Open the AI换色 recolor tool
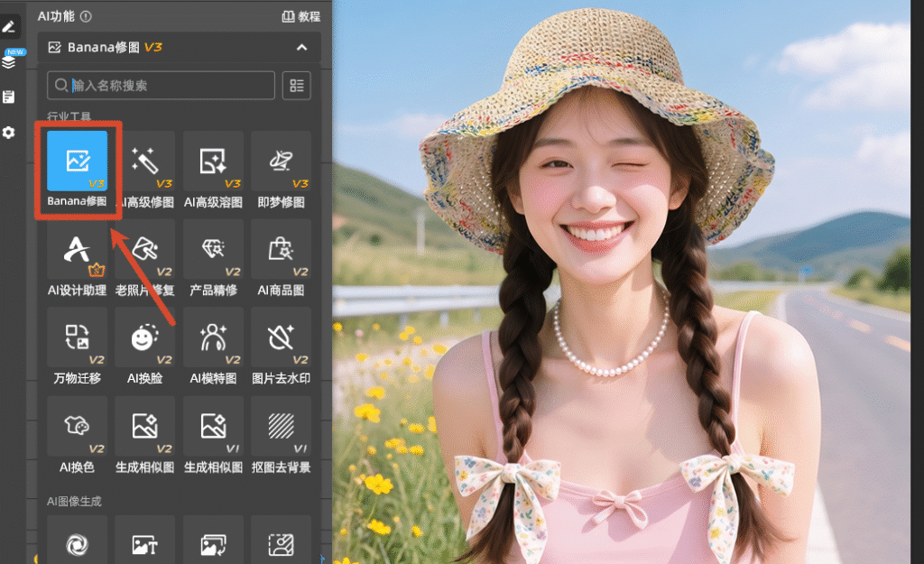 [78, 428]
